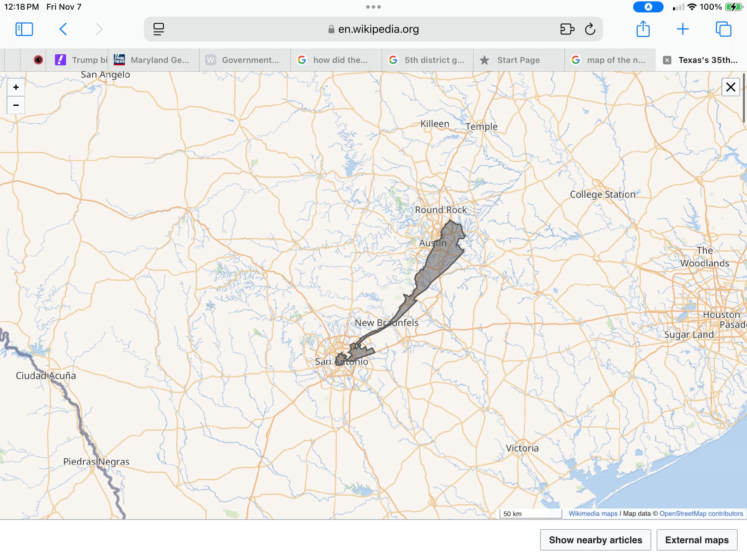Close the Texas's 35th tab

(x=667, y=60)
